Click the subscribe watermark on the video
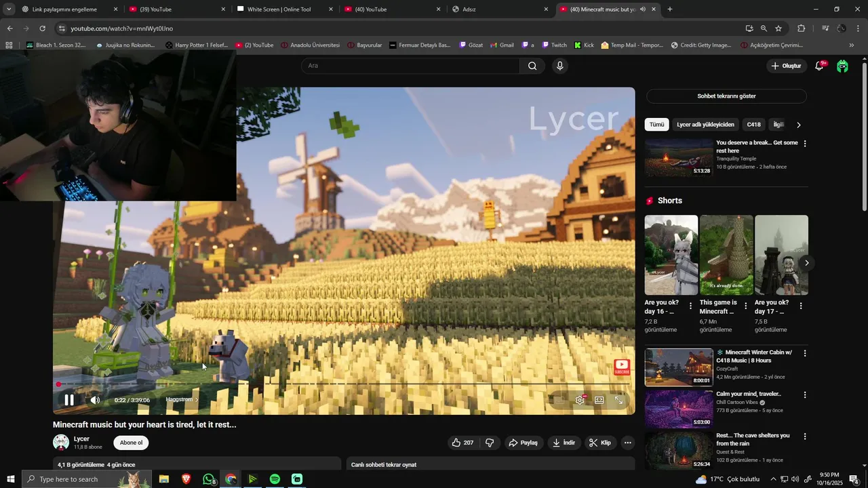This screenshot has width=868, height=488. pyautogui.click(x=622, y=367)
